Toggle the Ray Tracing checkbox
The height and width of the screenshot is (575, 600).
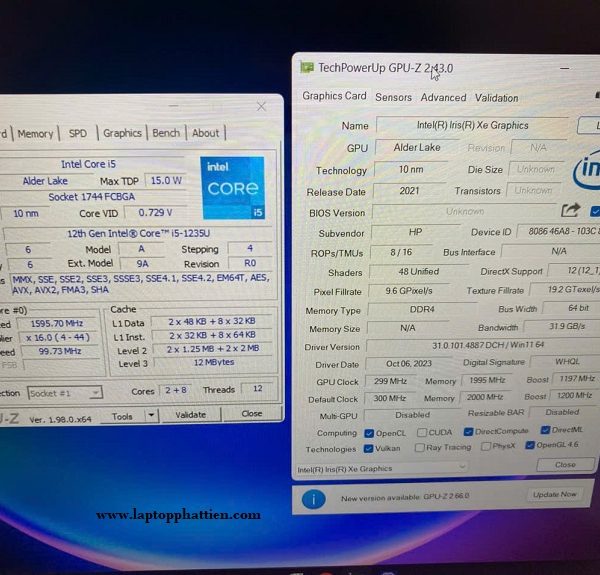point(420,447)
